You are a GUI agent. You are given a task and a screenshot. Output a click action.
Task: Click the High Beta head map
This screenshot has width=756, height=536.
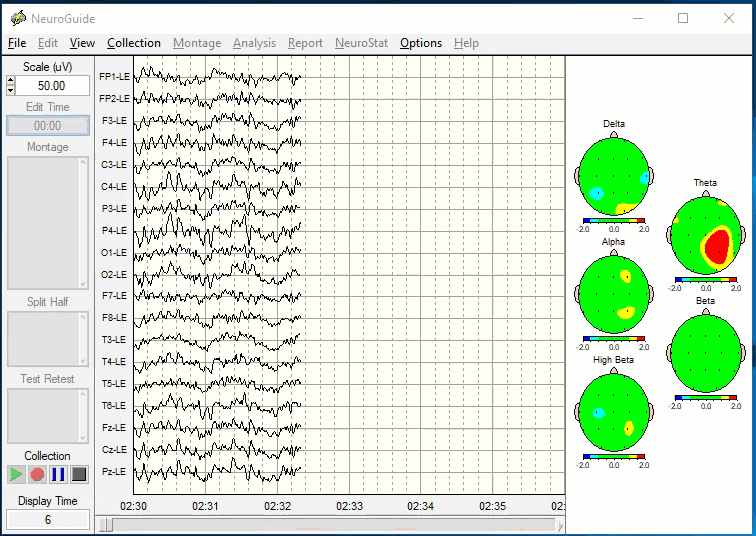613,412
